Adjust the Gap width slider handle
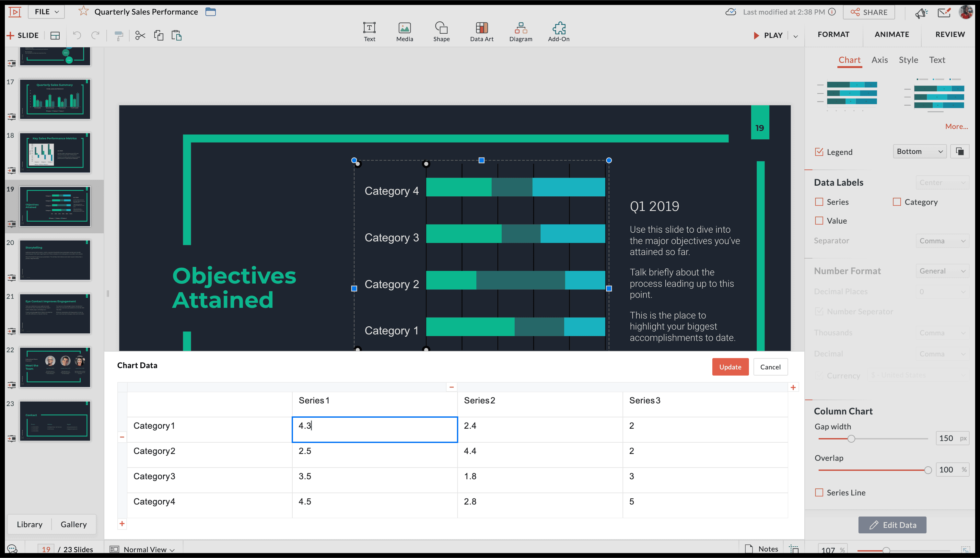Viewport: 980px width, 558px height. click(851, 438)
